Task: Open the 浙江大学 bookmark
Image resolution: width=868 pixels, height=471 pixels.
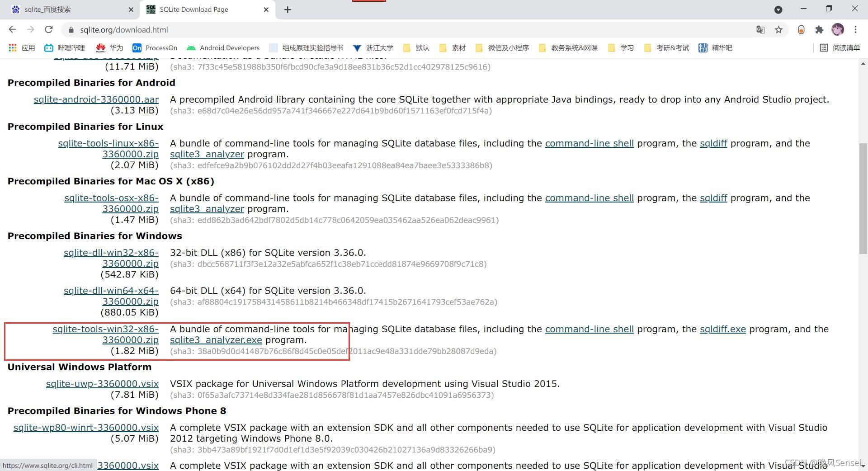Action: (373, 48)
